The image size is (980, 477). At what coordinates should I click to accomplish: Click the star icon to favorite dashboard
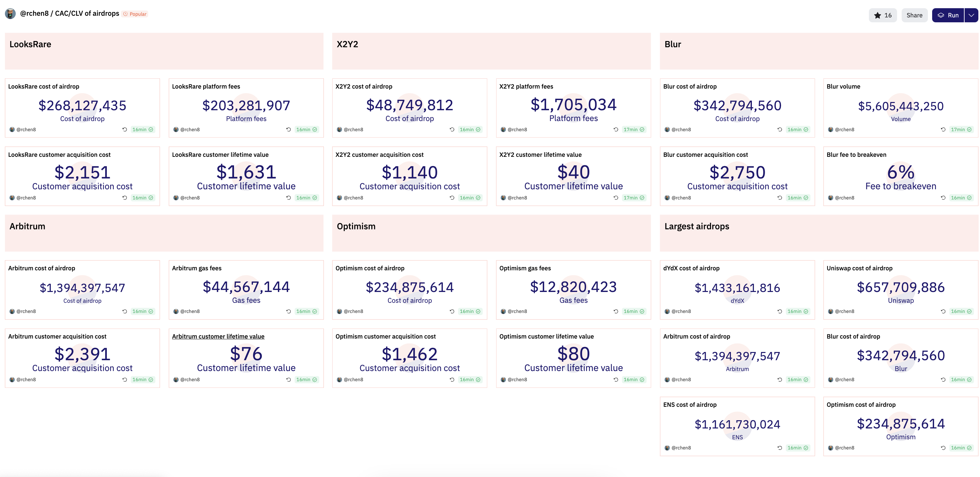pyautogui.click(x=877, y=15)
